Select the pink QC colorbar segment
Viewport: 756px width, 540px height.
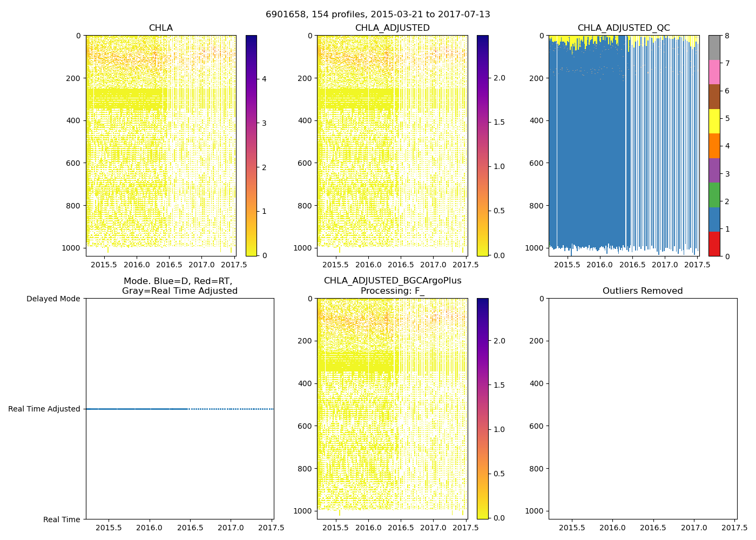(714, 72)
